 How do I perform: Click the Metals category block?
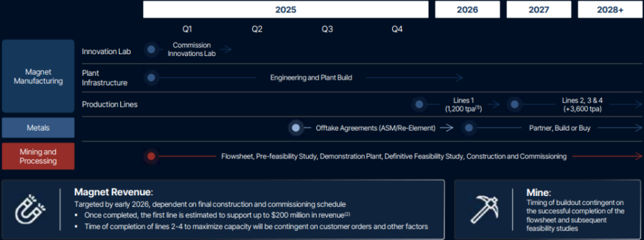38,127
